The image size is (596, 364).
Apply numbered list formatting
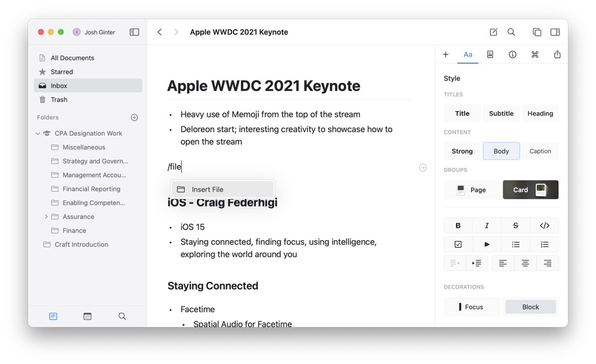pyautogui.click(x=544, y=244)
